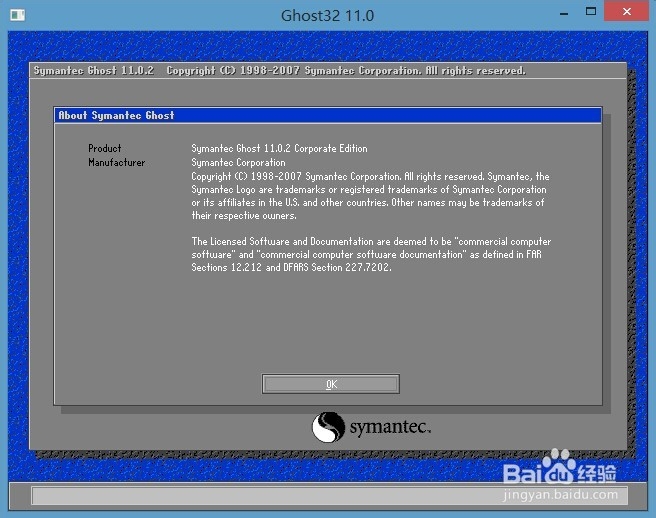Click the "Ghost32 11.0" window title
The width and height of the screenshot is (656, 518).
click(x=327, y=15)
